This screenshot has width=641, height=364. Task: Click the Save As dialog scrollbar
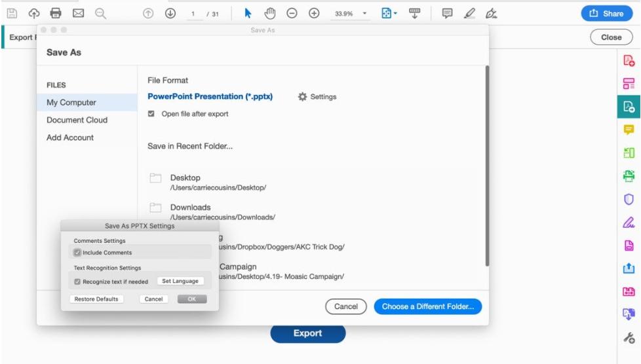[487, 166]
